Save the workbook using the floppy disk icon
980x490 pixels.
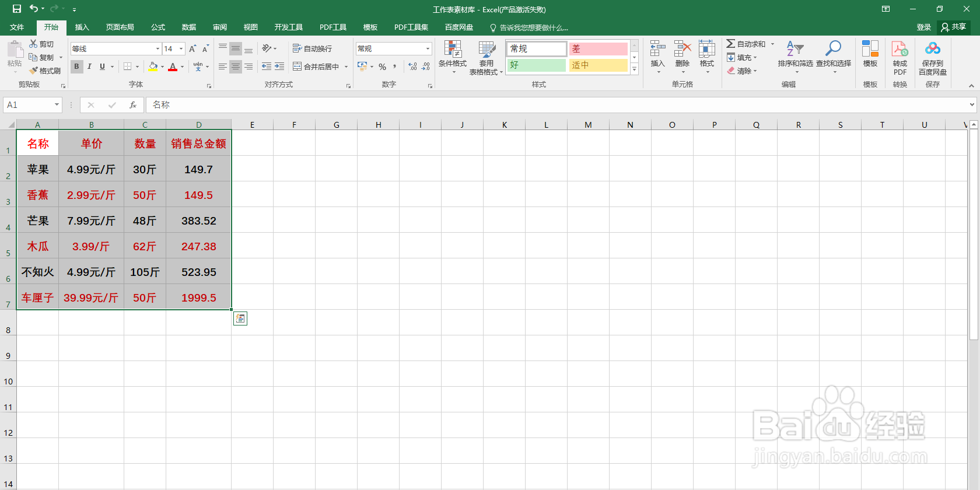tap(16, 9)
